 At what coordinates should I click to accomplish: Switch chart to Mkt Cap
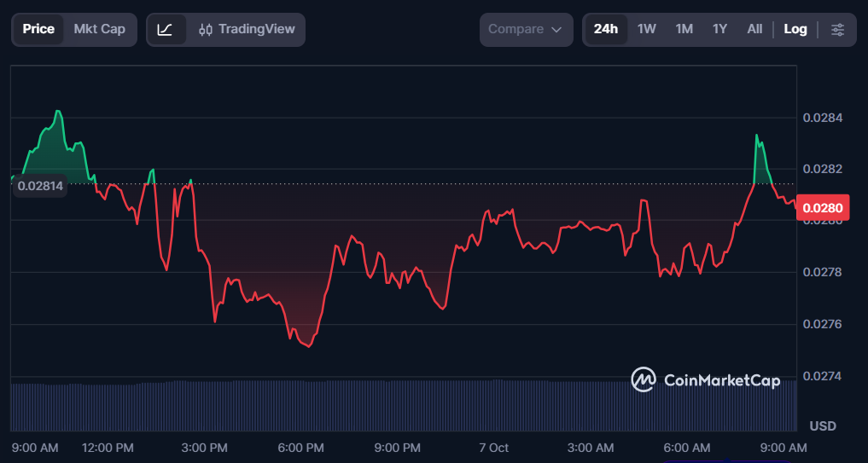(100, 29)
